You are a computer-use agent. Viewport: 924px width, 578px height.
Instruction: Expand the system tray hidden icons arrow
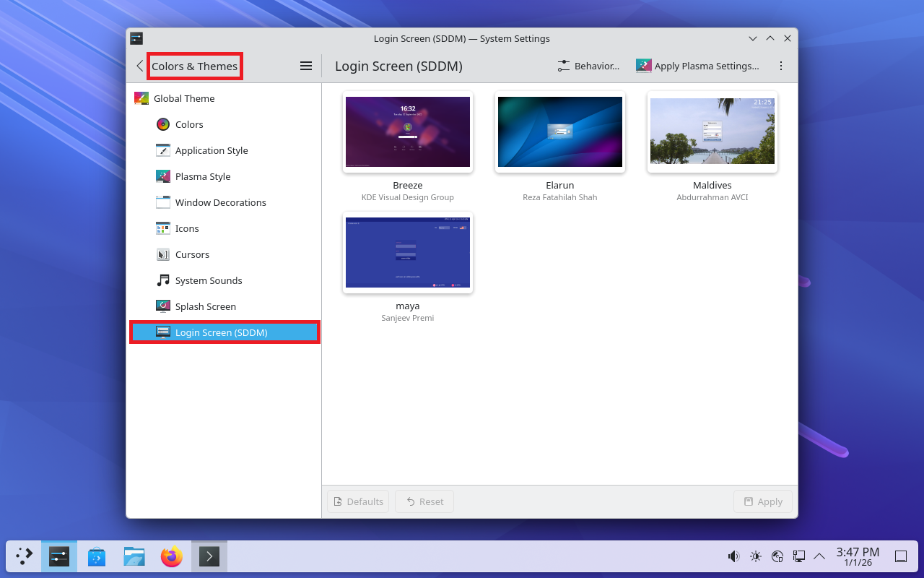pos(819,556)
